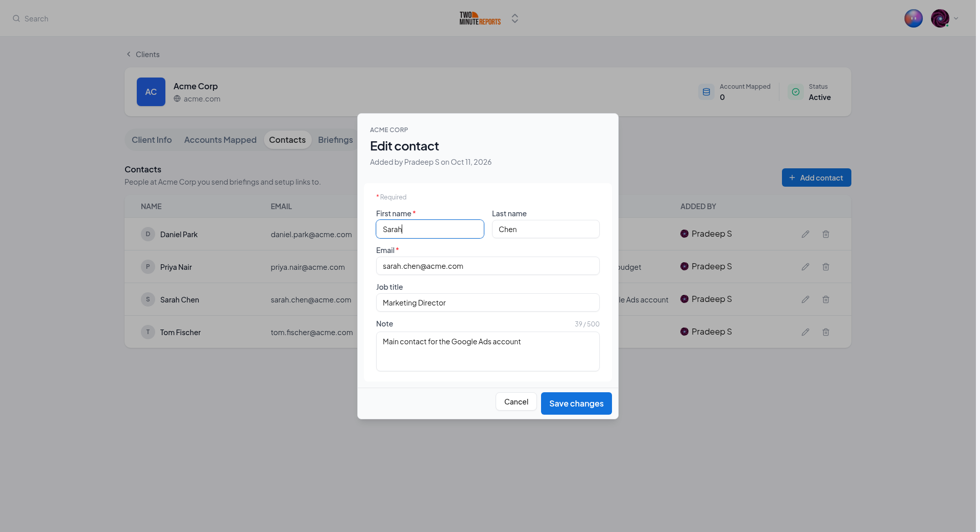
Task: Open the blue-purple avatar in header
Action: click(x=914, y=18)
